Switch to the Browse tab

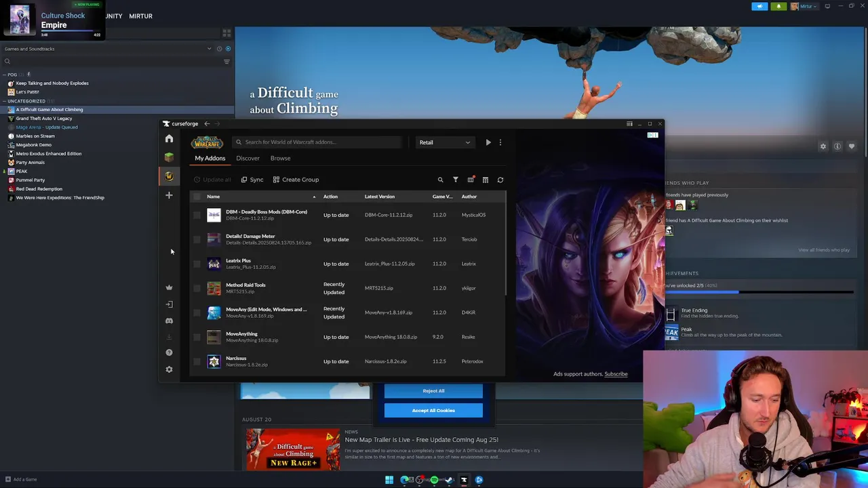(x=280, y=158)
